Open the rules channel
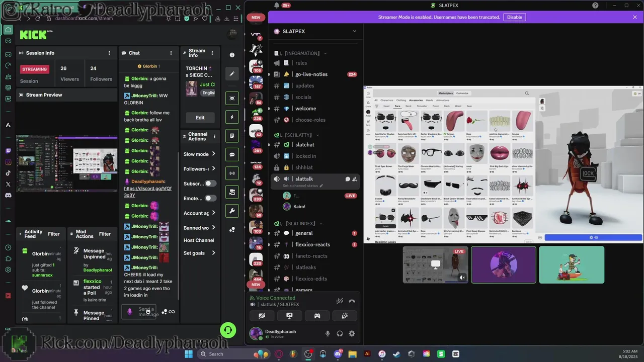Image resolution: width=644 pixels, height=362 pixels. [x=314, y=63]
